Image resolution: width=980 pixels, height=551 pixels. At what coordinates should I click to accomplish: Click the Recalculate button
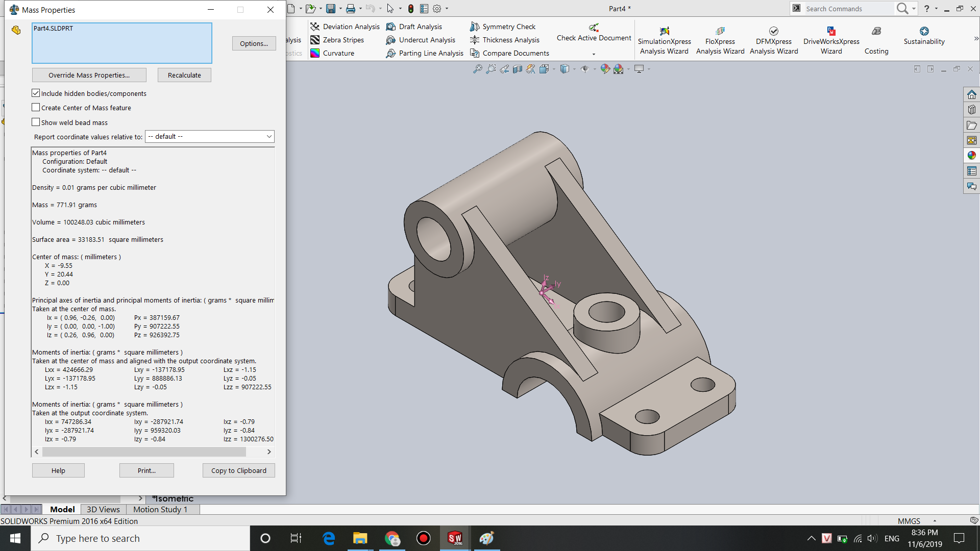pyautogui.click(x=184, y=75)
